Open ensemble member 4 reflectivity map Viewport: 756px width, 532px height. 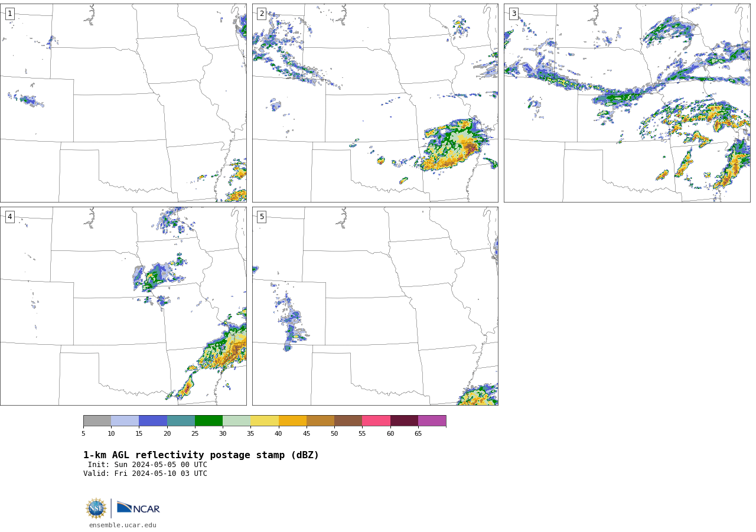[123, 306]
